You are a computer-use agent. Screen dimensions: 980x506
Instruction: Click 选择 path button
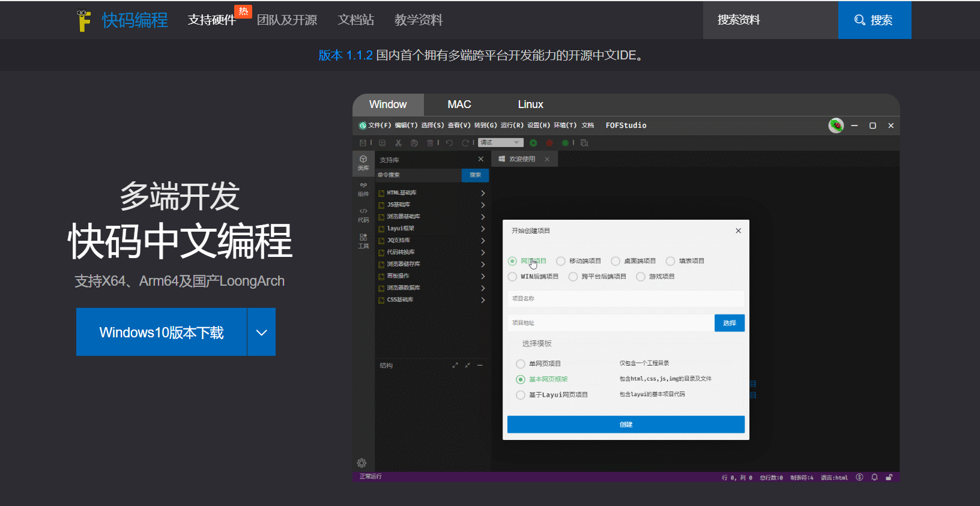(730, 323)
